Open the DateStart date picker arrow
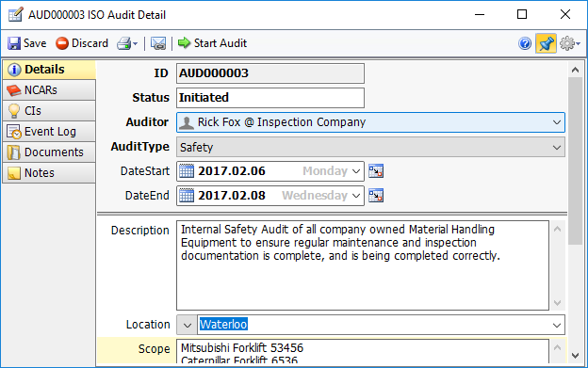Screen dimensions: 588x368 point(356,171)
